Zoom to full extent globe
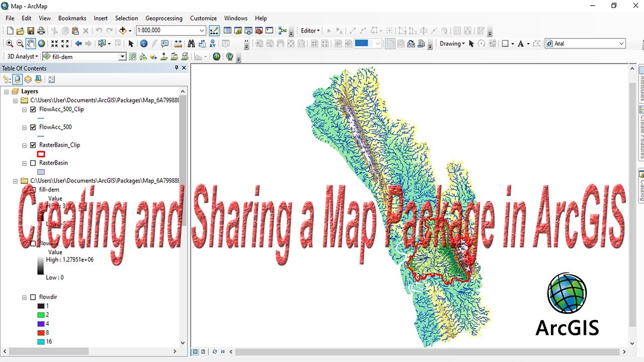The width and height of the screenshot is (644, 362). click(41, 44)
